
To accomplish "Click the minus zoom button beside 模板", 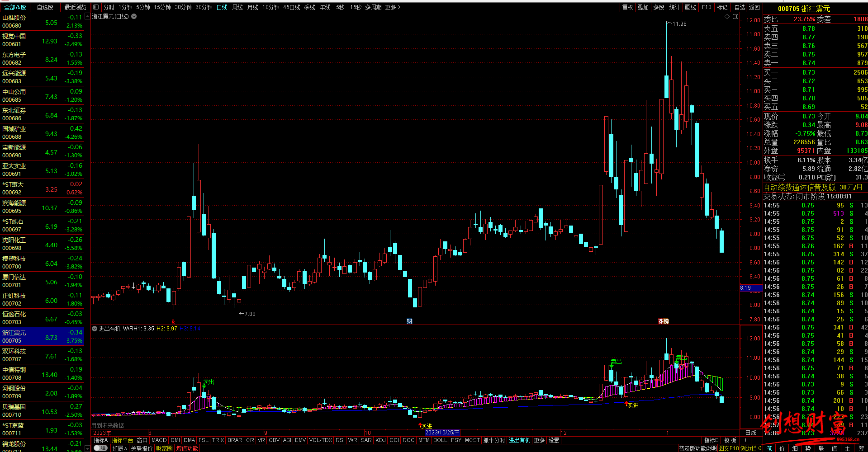I will (x=757, y=440).
